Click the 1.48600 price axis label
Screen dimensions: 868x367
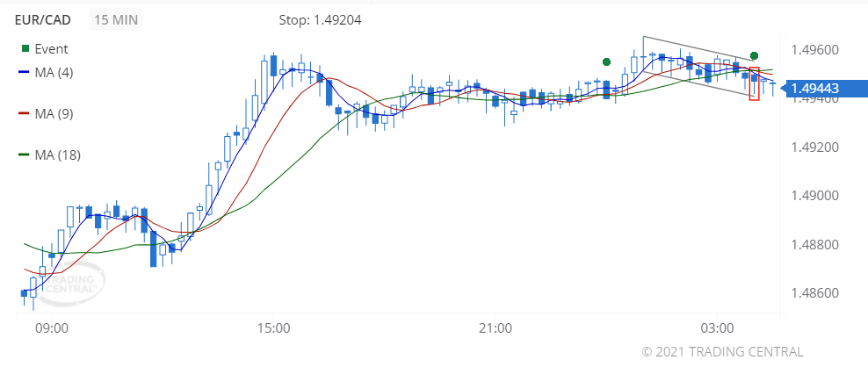(815, 293)
